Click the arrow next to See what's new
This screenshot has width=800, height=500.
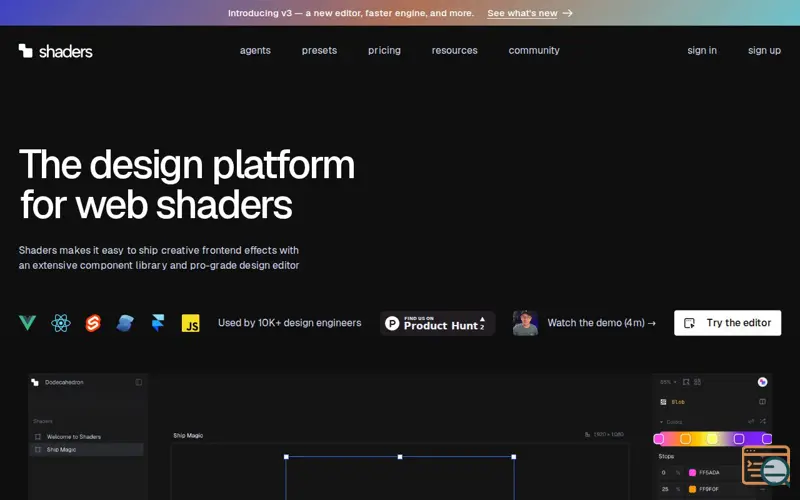567,13
